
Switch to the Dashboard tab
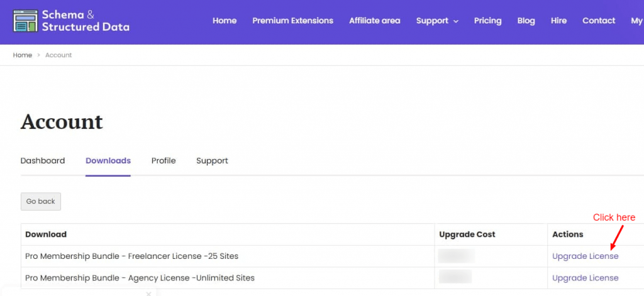tap(43, 160)
